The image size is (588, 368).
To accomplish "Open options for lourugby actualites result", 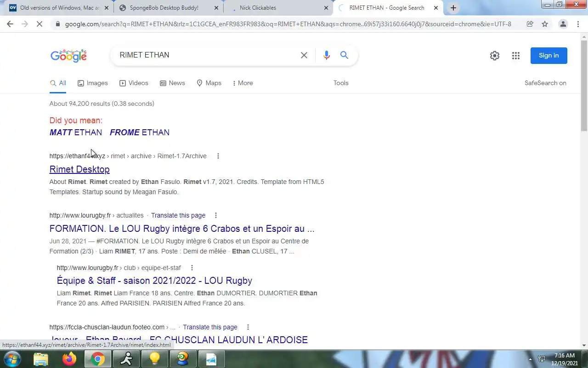I will (x=215, y=215).
